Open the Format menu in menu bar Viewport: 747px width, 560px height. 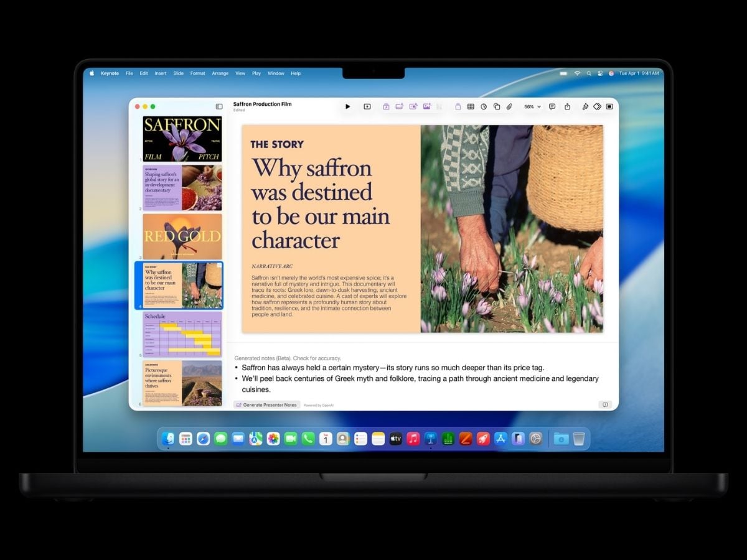[x=197, y=73]
